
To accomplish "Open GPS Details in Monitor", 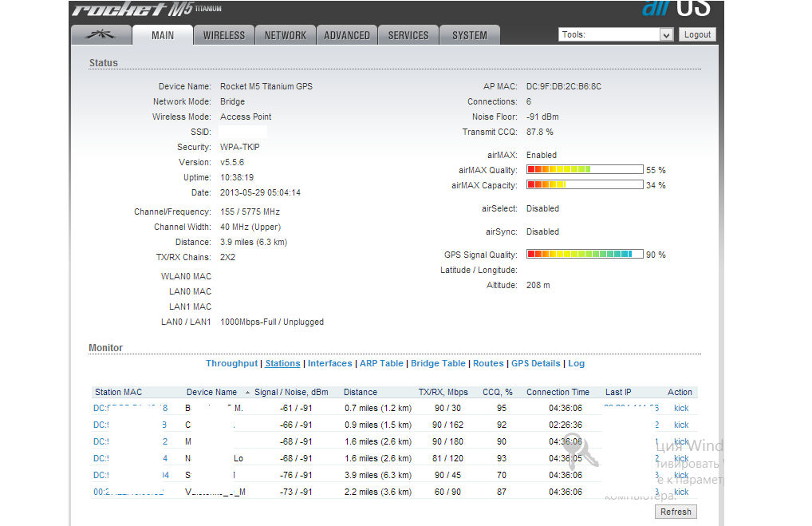I will point(535,363).
